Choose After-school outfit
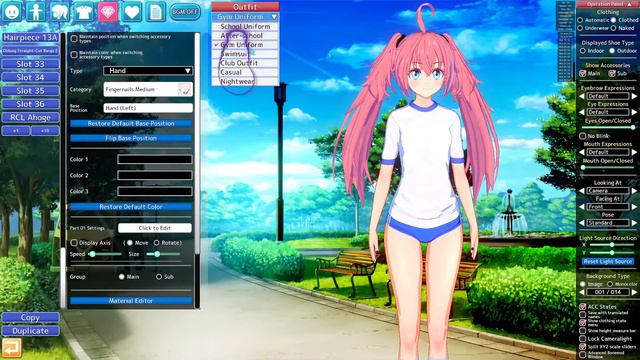640x360 pixels. [x=245, y=36]
